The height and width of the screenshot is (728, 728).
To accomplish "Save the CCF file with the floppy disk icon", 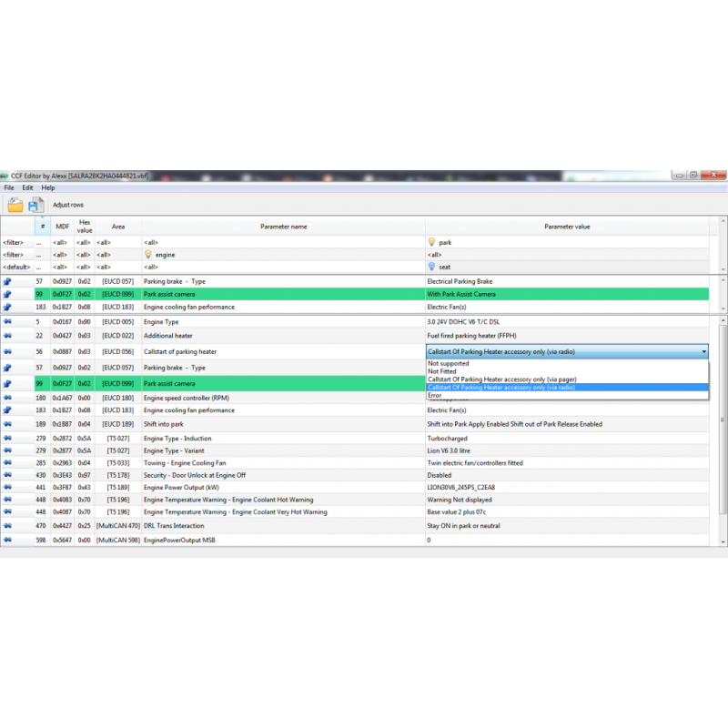I will click(36, 205).
